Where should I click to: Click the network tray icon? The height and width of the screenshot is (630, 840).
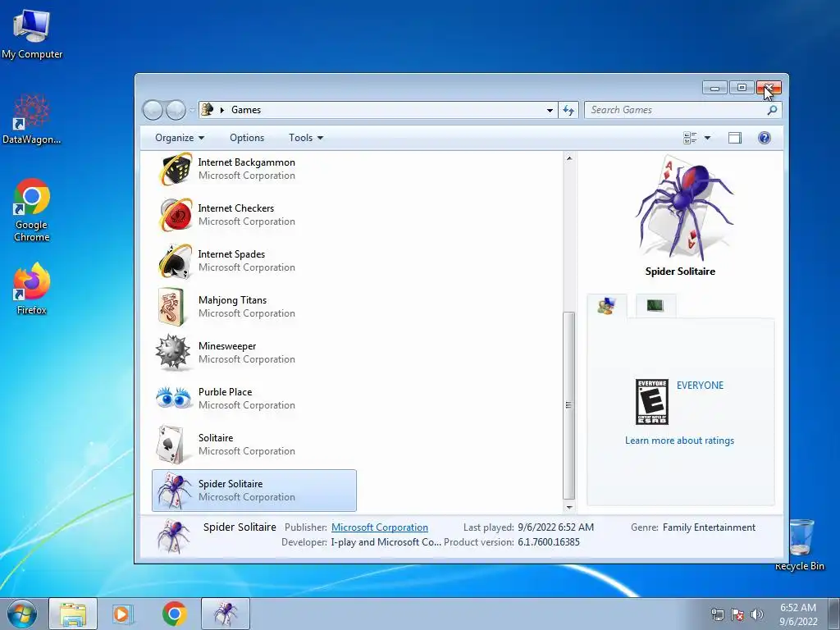point(717,614)
